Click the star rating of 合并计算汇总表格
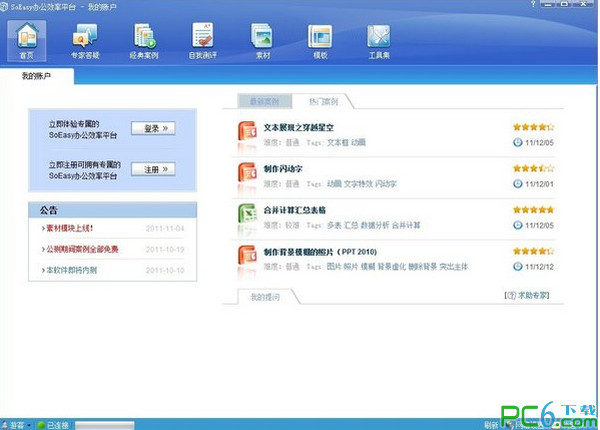Viewport: 600px width, 430px height. pos(533,210)
